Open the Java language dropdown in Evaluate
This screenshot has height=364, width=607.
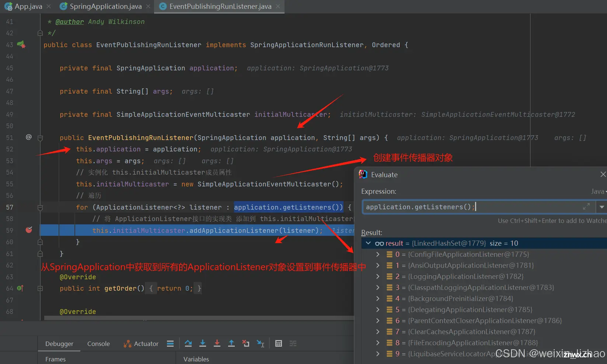click(599, 192)
